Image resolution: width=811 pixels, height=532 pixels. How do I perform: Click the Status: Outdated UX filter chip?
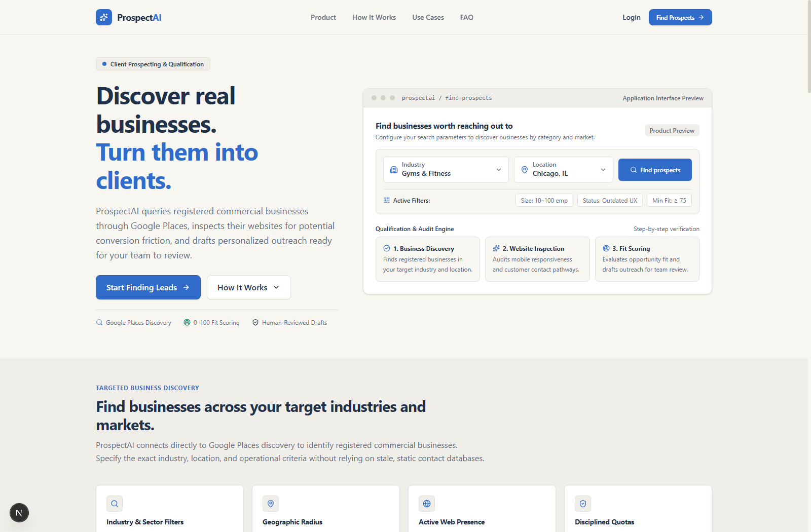[x=610, y=200]
